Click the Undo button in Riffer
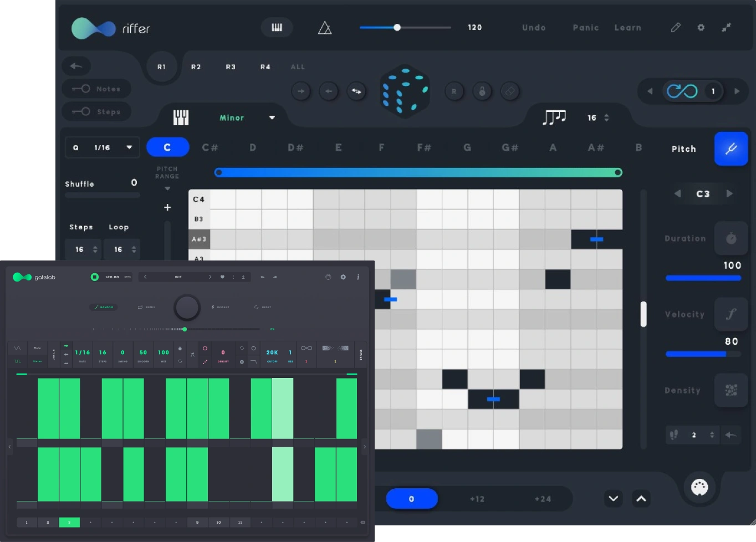The height and width of the screenshot is (542, 756). click(x=534, y=28)
